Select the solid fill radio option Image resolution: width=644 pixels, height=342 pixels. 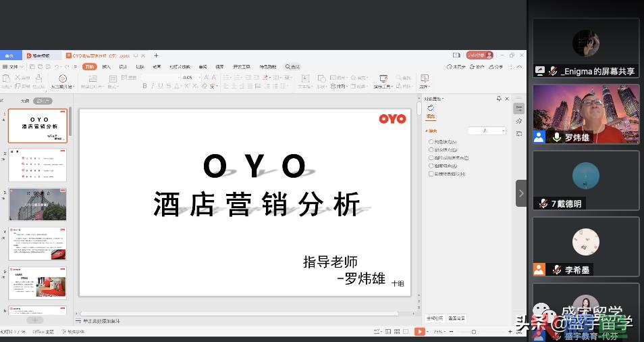431,142
